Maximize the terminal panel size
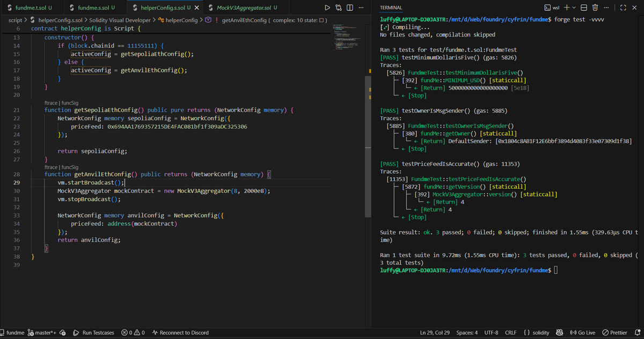This screenshot has width=644, height=339. [623, 8]
